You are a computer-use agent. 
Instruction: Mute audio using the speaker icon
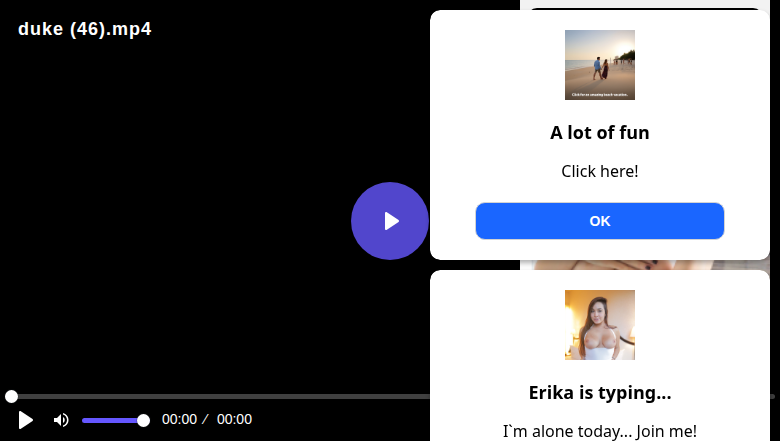point(61,420)
